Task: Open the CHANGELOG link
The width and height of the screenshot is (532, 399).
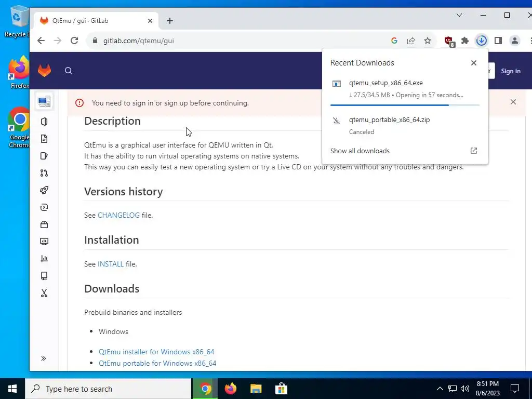Action: coord(118,215)
